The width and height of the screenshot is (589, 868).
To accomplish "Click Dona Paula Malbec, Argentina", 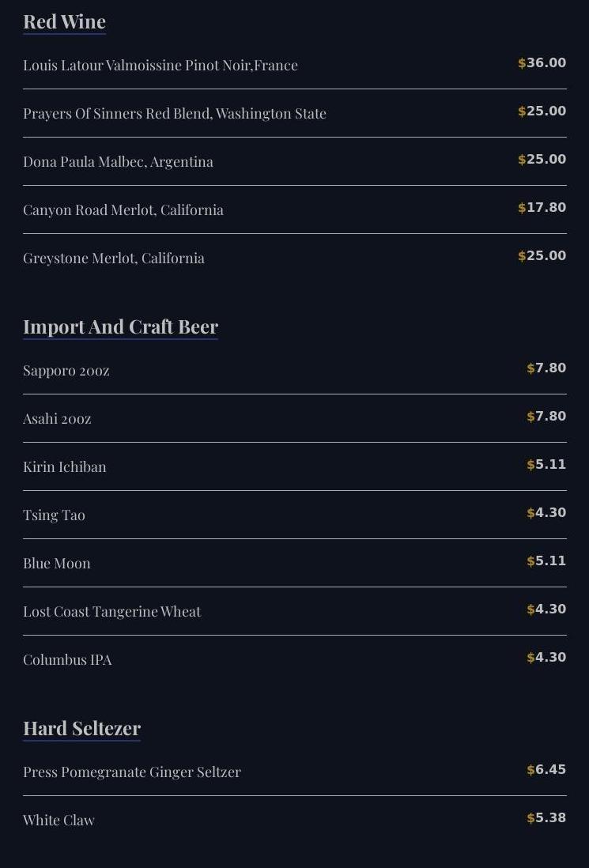I will [x=118, y=162].
